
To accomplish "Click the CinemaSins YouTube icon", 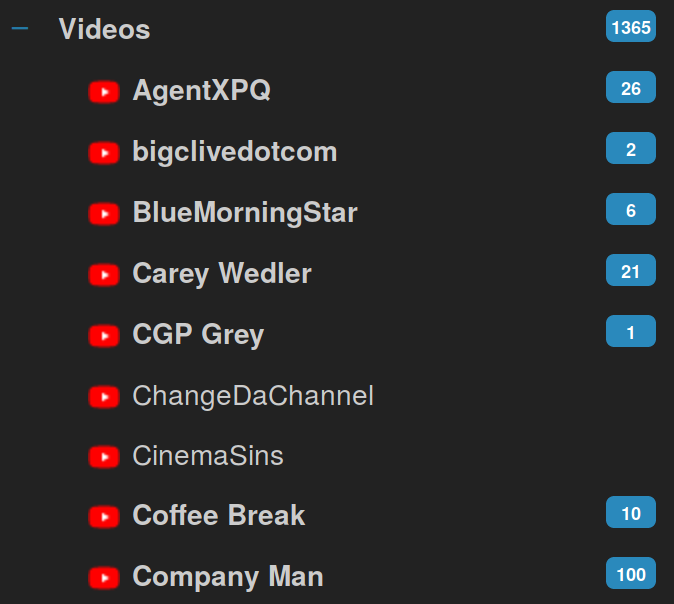I will point(104,457).
